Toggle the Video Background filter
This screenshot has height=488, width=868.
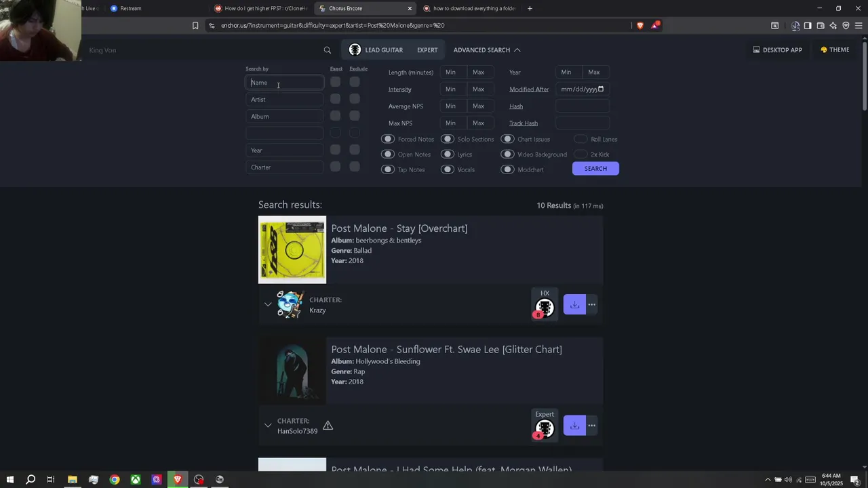point(508,155)
